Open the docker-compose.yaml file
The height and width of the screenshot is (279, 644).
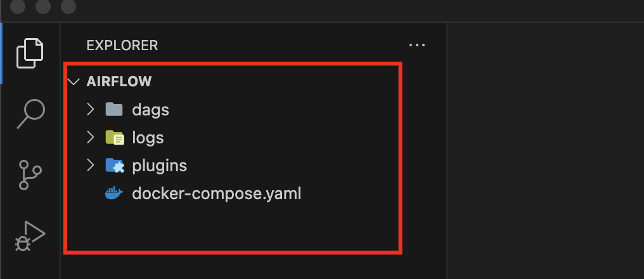point(216,194)
